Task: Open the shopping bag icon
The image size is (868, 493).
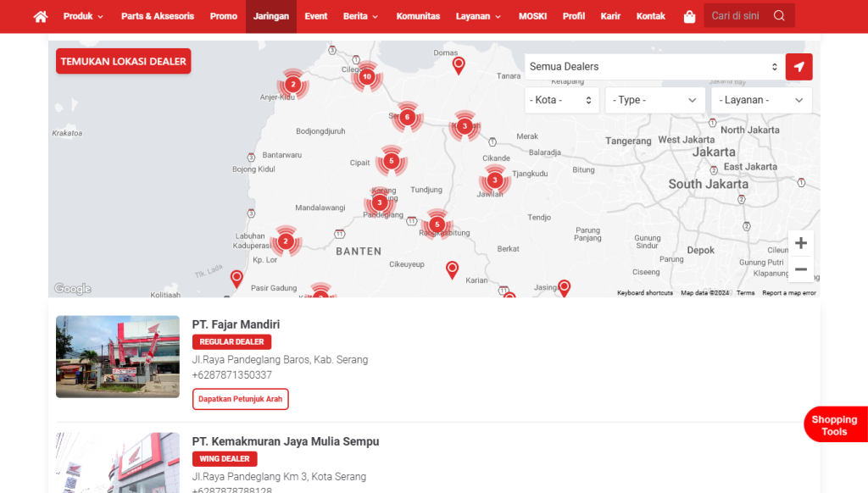Action: pyautogui.click(x=689, y=16)
